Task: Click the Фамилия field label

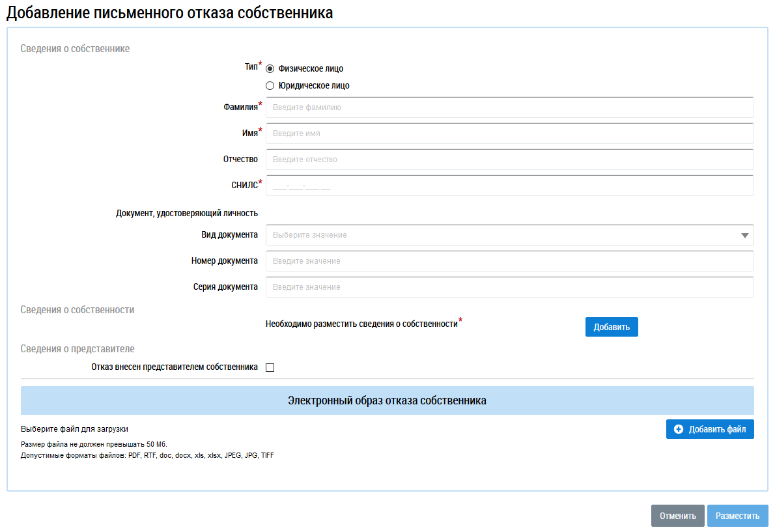Action: (x=240, y=107)
